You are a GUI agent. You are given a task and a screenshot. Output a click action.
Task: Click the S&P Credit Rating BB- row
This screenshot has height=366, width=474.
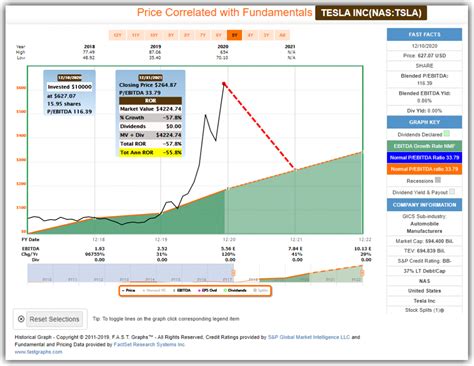pyautogui.click(x=424, y=261)
